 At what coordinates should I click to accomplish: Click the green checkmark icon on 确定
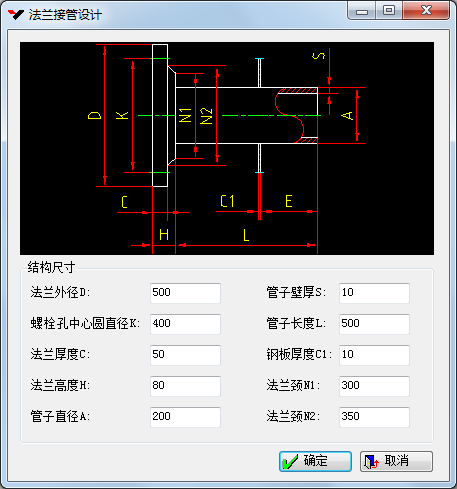[x=289, y=462]
